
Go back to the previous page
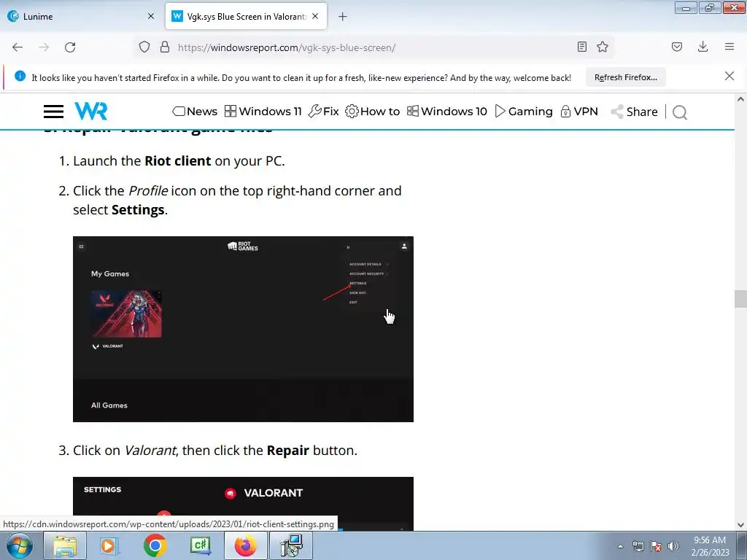click(18, 47)
